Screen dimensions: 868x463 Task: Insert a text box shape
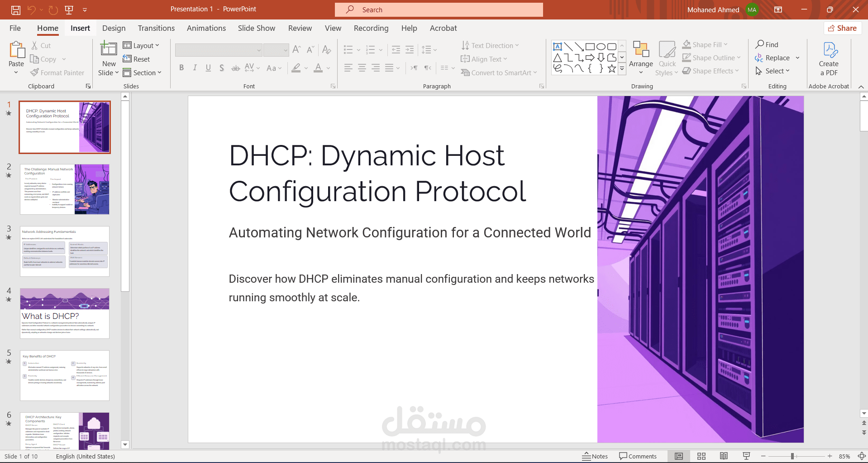point(558,47)
